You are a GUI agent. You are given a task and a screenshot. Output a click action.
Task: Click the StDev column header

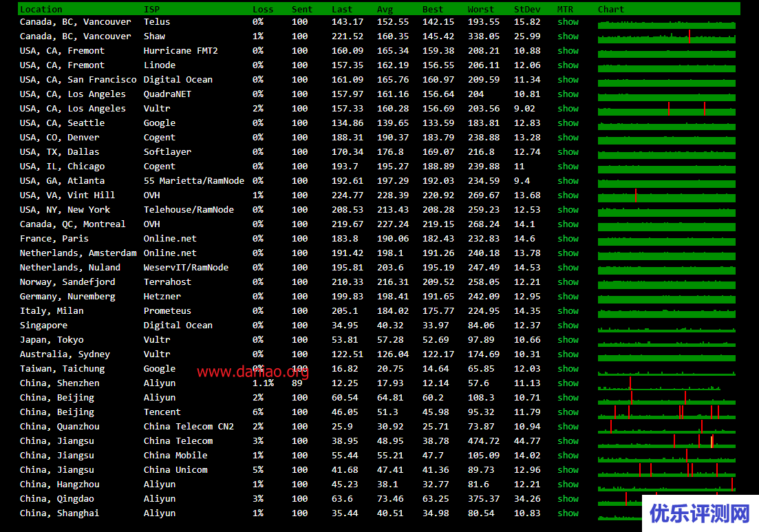(x=527, y=9)
